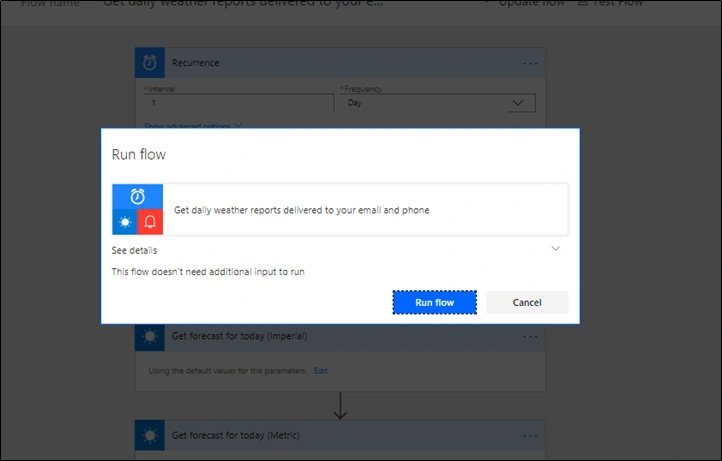Open Recurrence step ellipsis menu
The image size is (722, 461).
[x=530, y=63]
